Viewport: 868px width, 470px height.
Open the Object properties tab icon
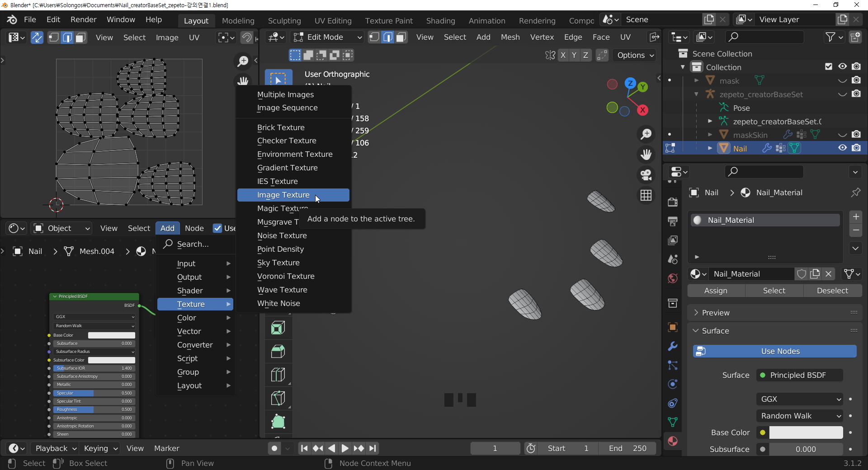(x=673, y=327)
